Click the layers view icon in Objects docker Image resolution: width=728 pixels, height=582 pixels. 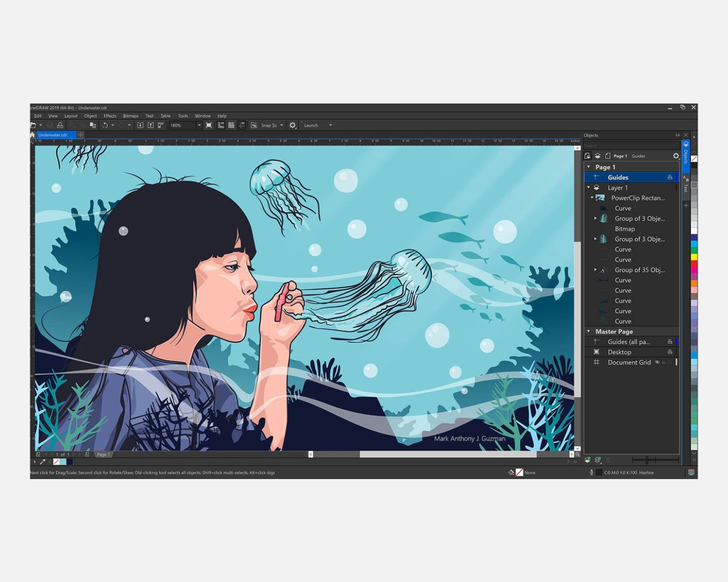click(597, 156)
